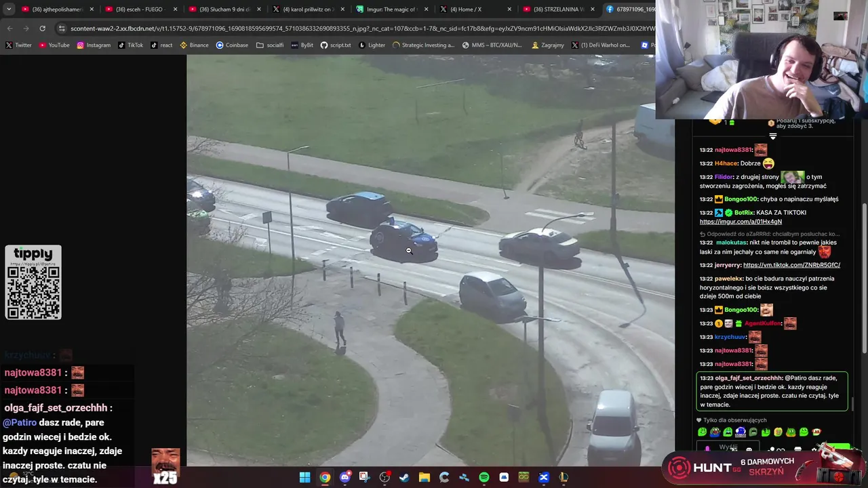868x488 pixels.
Task: Click username malokutas in chat
Action: pyautogui.click(x=731, y=242)
